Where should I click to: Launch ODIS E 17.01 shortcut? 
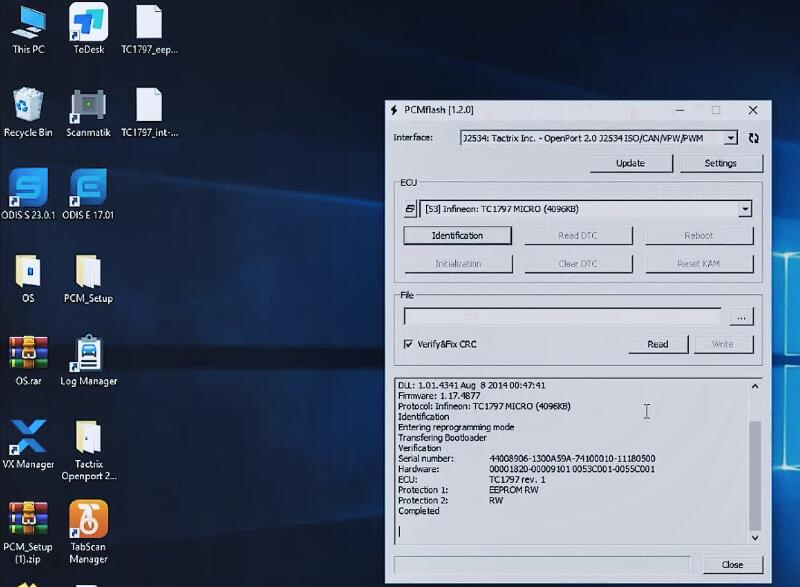(88, 188)
